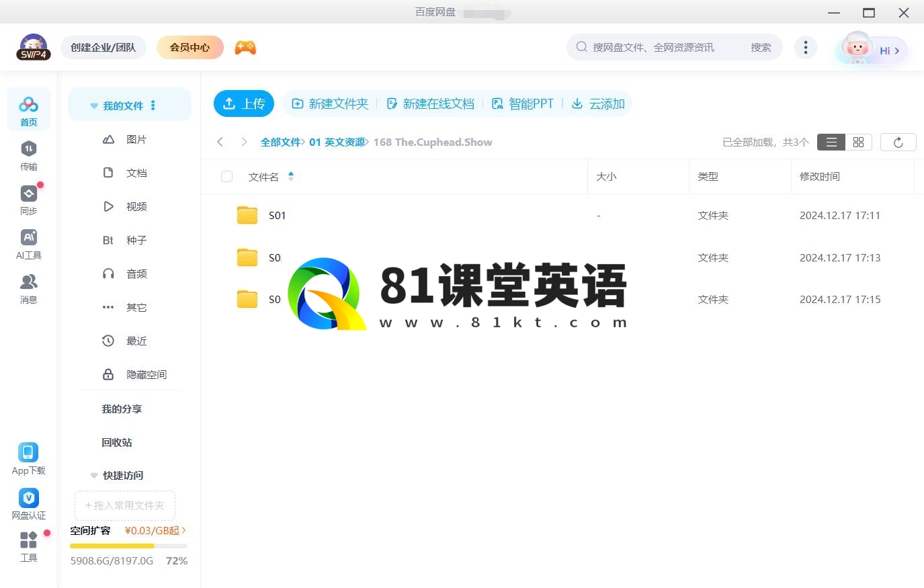Image resolution: width=924 pixels, height=588 pixels.
Task: Click the 类型 column header
Action: 708,177
